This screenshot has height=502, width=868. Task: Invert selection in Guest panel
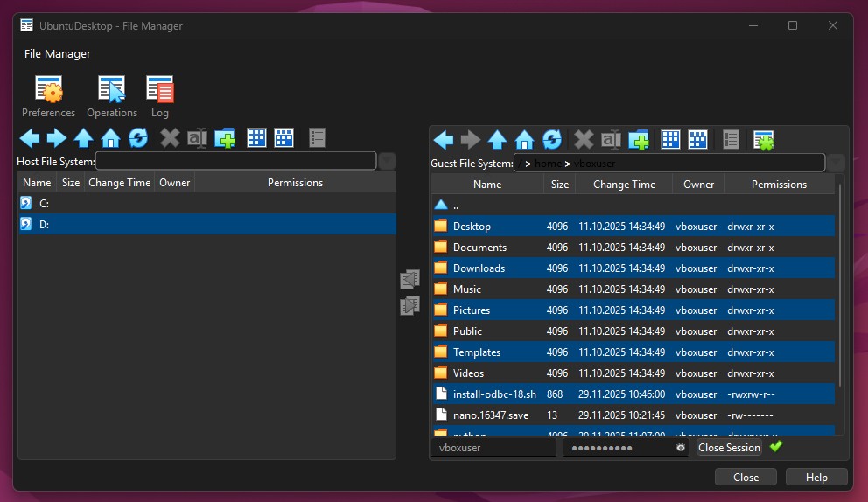pos(697,140)
